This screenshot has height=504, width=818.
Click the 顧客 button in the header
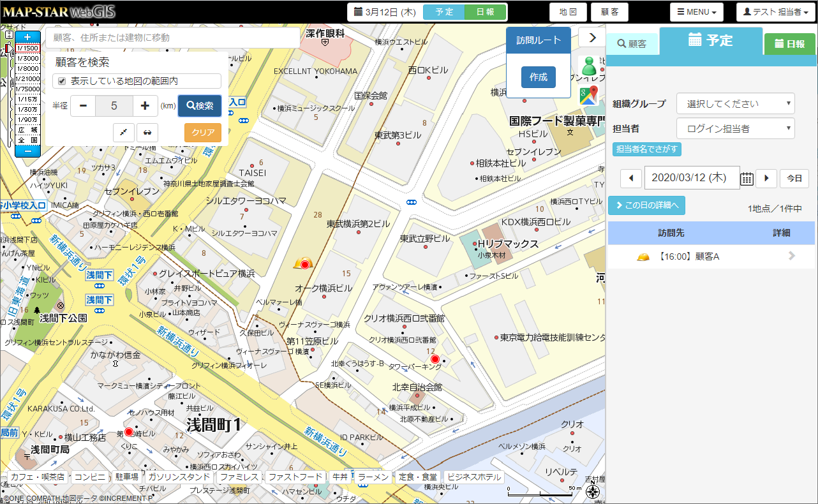click(x=610, y=12)
